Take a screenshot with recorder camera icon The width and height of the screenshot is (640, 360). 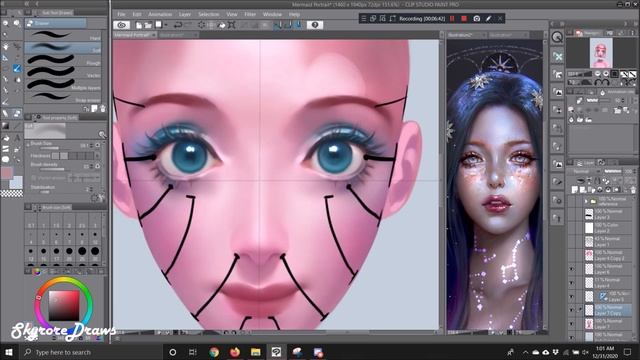476,18
